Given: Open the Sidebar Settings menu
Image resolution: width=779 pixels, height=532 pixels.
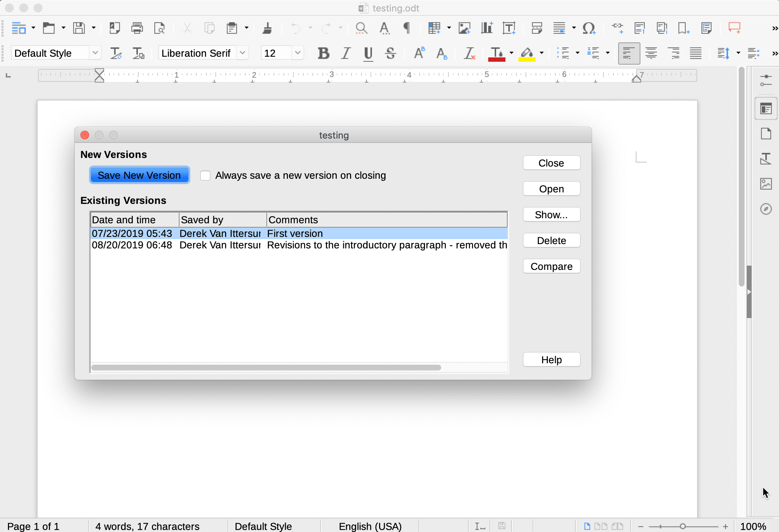Looking at the screenshot, I should (766, 80).
